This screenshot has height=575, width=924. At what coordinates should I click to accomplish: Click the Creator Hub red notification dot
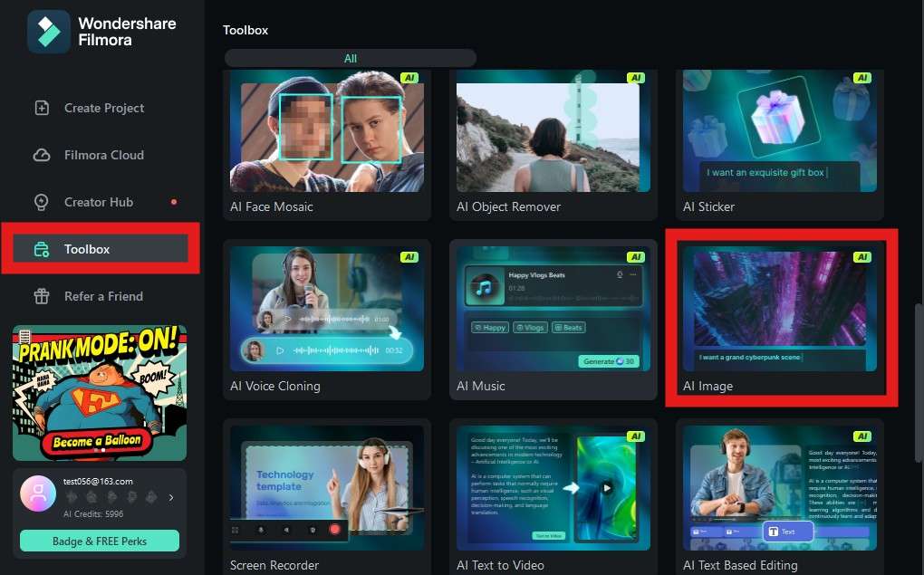point(174,202)
